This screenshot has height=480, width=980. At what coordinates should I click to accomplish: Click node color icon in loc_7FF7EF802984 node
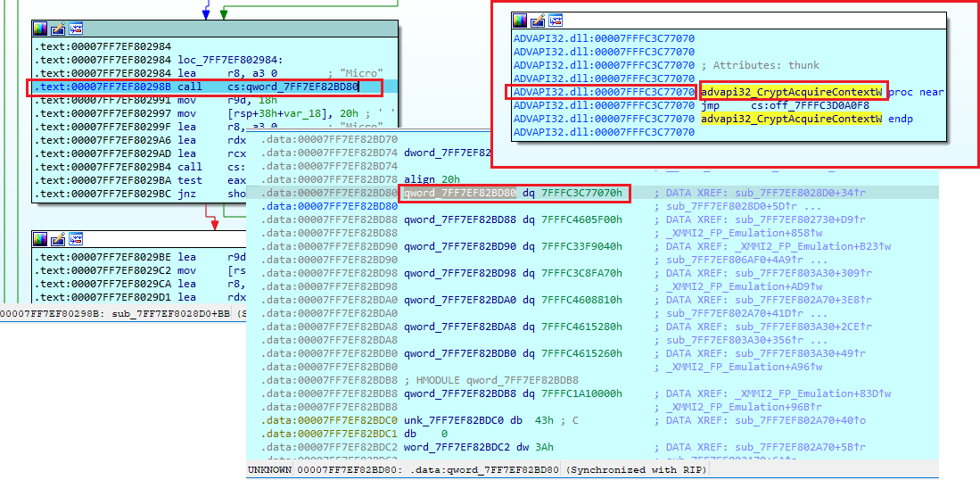point(40,29)
